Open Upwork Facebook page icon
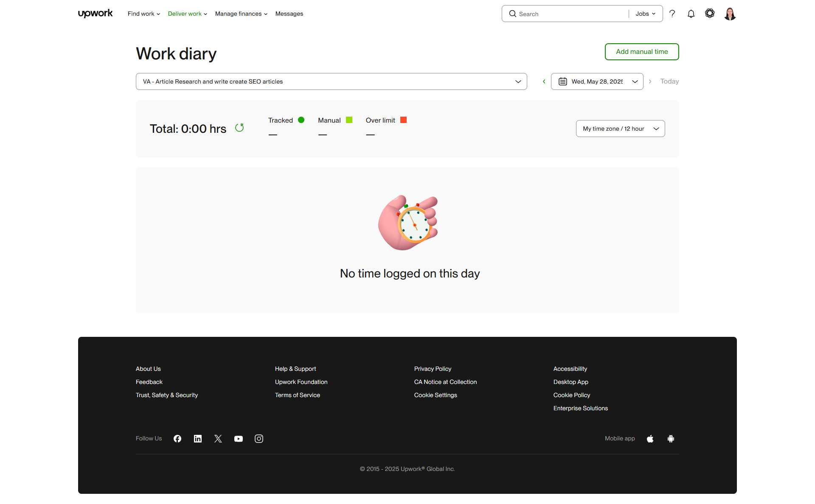Viewport: 815px width, 504px height. [177, 439]
